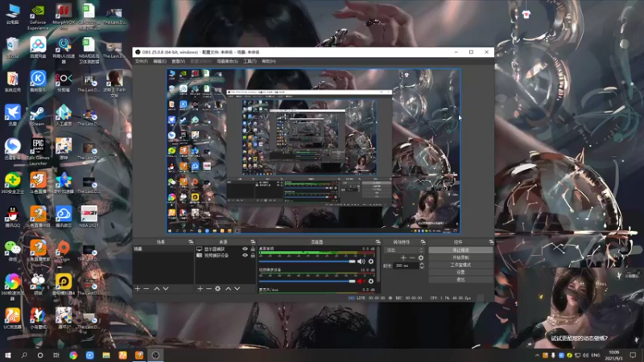Open the Edit menu in OBS

pos(159,61)
